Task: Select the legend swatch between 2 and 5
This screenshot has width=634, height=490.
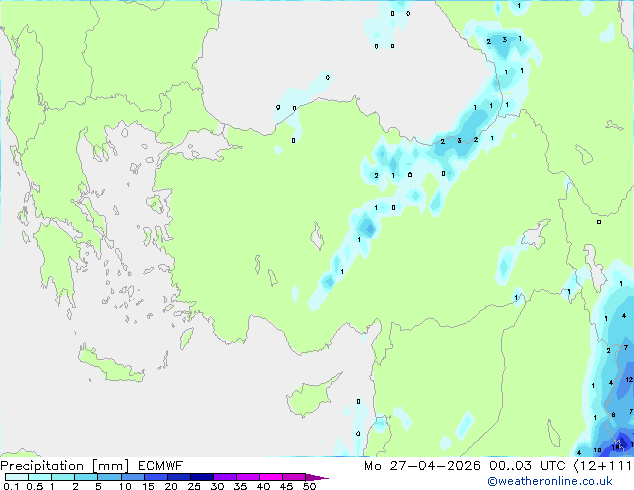Action: tap(86, 477)
